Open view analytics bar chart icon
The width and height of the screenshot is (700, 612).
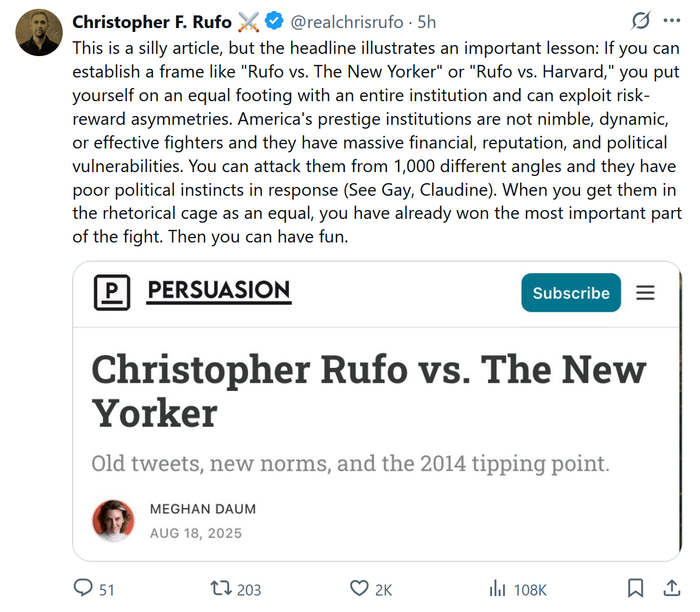point(497,588)
